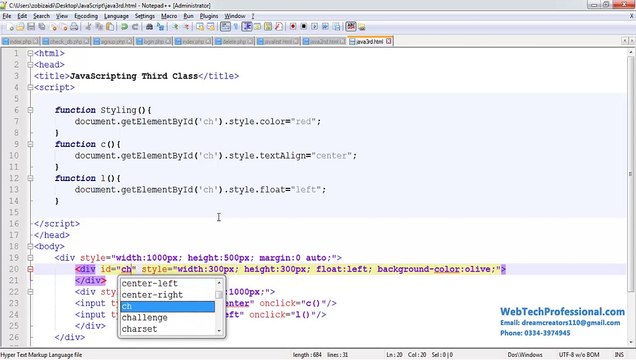
Task: Paste using the clipboard toolbar icon
Action: 110,27
